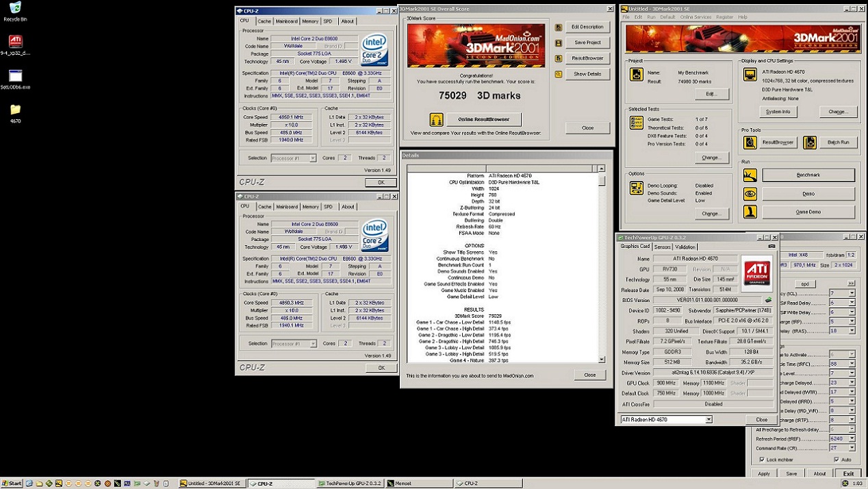Click the Game Demo joystick icon
Screen dimensions: 868x489
pos(750,212)
